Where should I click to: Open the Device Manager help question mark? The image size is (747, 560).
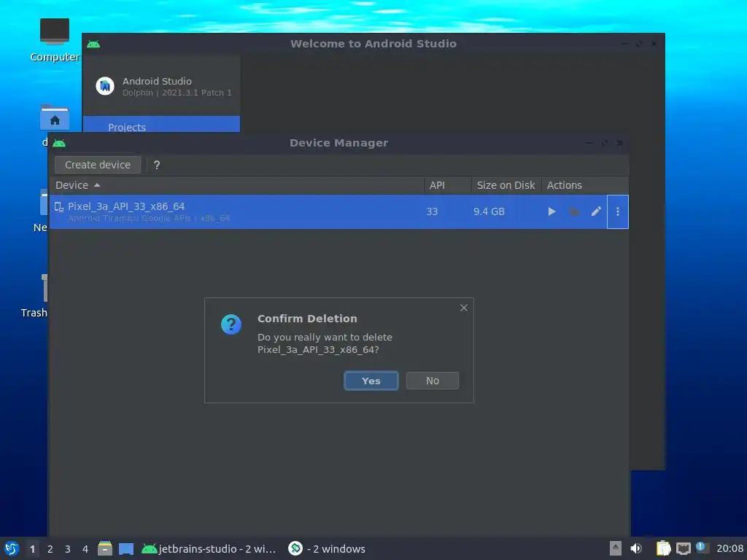coord(157,165)
